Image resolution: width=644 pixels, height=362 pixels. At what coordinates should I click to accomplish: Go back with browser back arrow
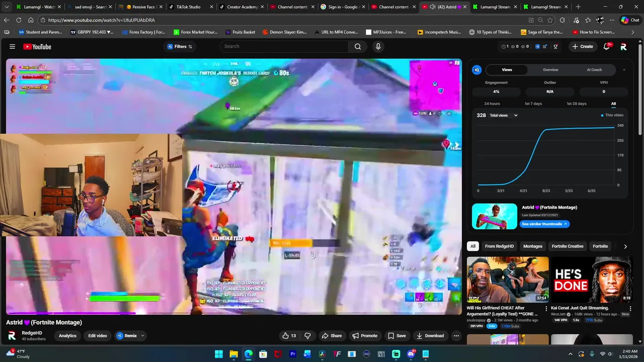tap(7, 20)
